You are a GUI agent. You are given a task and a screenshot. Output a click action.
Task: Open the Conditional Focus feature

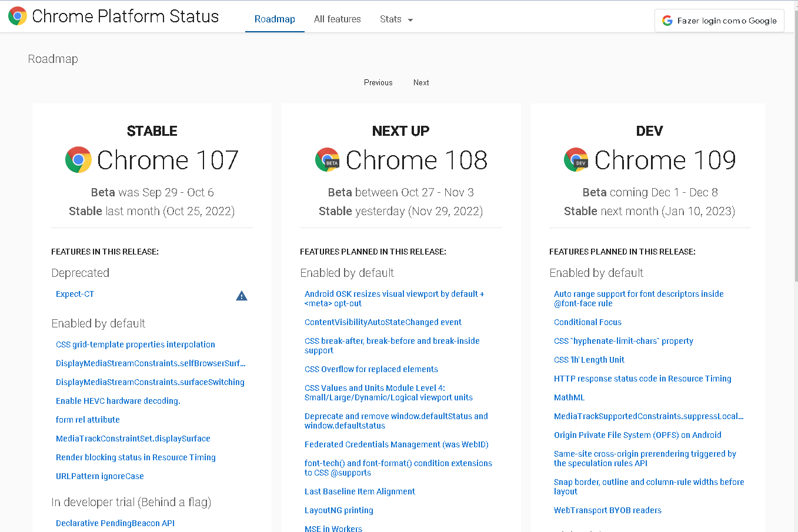click(x=587, y=322)
